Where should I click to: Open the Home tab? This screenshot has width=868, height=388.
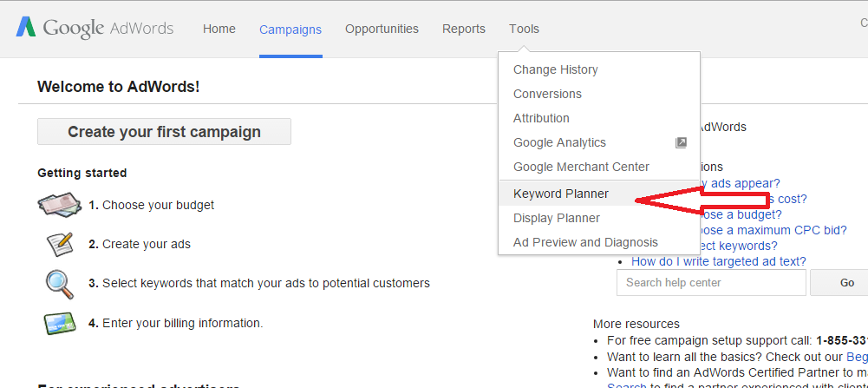(219, 29)
